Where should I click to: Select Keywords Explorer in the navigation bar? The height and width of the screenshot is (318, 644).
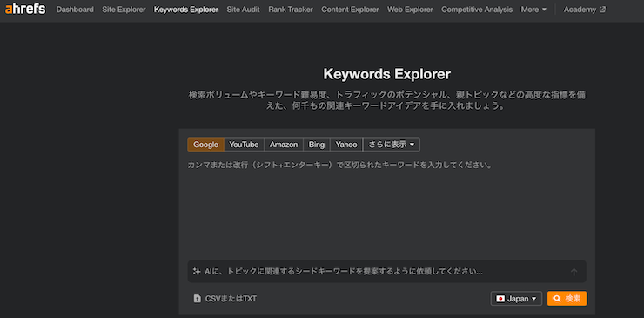(186, 10)
